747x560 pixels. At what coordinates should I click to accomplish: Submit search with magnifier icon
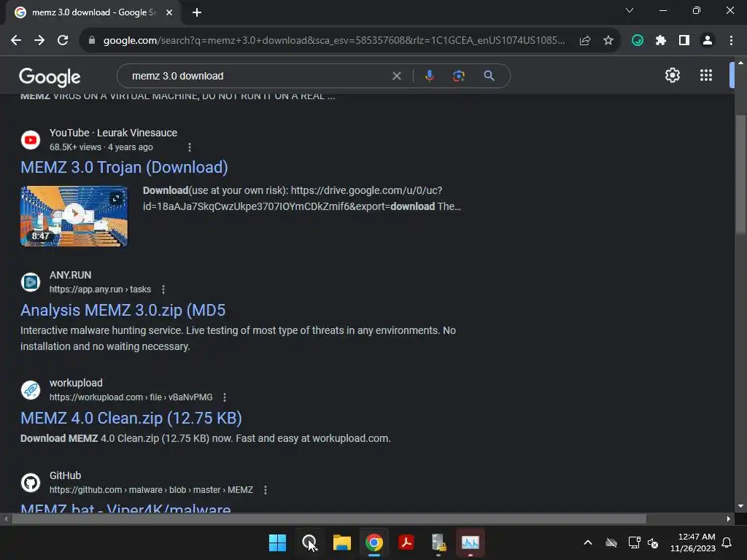489,76
